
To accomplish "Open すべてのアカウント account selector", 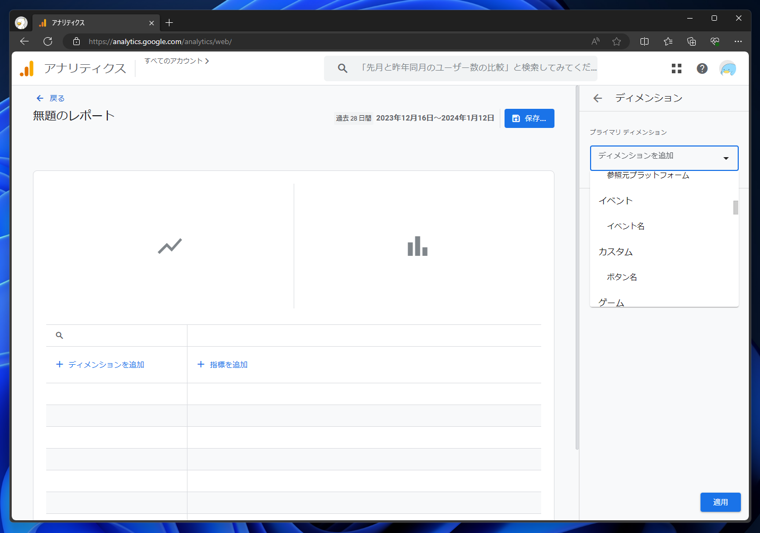I will pyautogui.click(x=176, y=61).
